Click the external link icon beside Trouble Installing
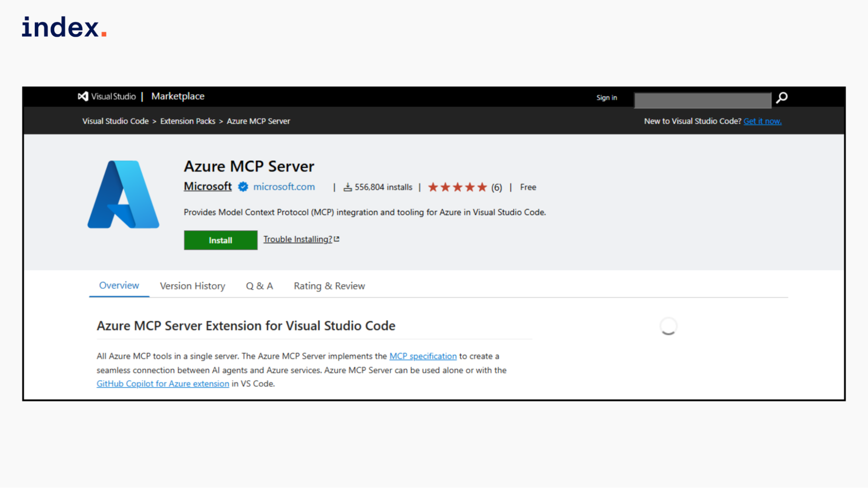This screenshot has height=488, width=868. pyautogui.click(x=337, y=239)
